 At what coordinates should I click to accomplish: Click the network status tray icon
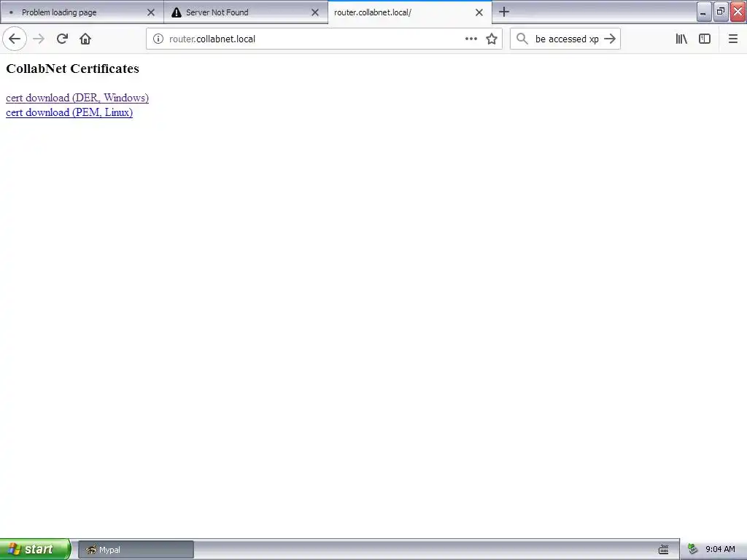[x=693, y=550]
